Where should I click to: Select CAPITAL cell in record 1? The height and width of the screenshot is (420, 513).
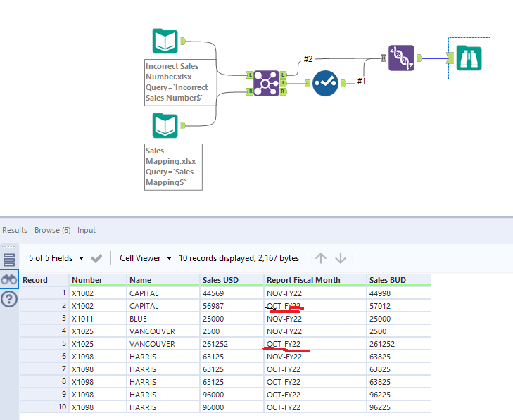pos(163,293)
